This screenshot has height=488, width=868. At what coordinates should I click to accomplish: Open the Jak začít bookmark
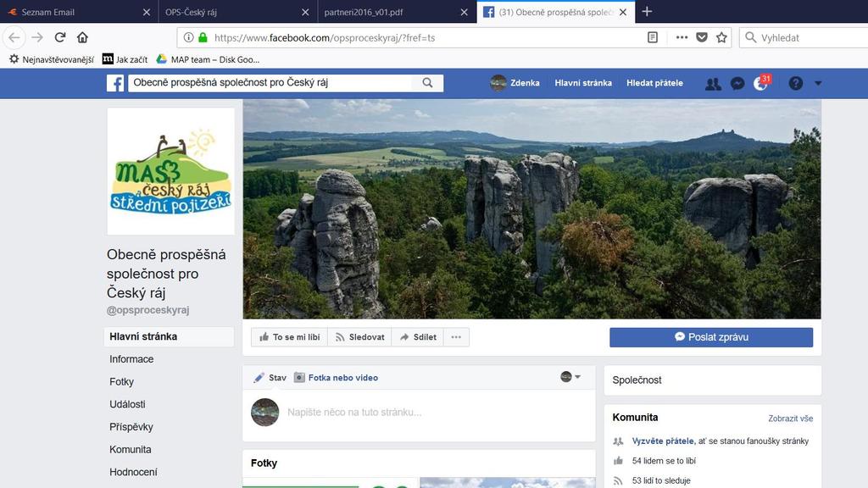tap(125, 59)
